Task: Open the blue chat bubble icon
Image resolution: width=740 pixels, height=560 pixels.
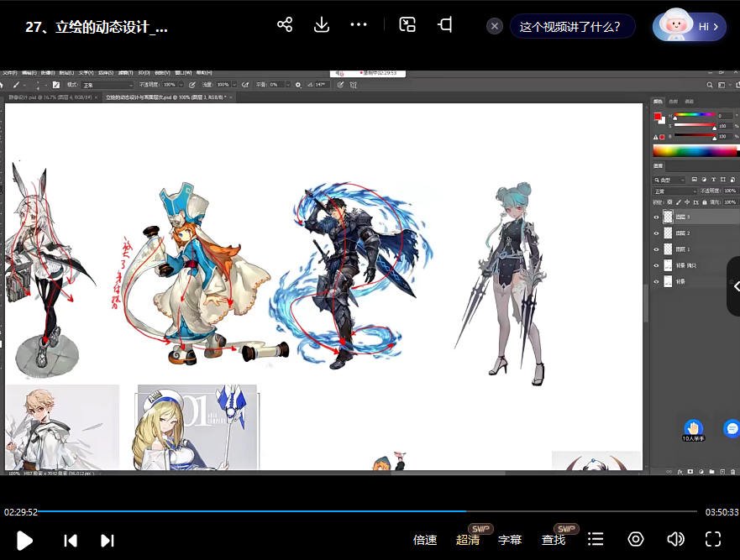Action: (x=731, y=428)
